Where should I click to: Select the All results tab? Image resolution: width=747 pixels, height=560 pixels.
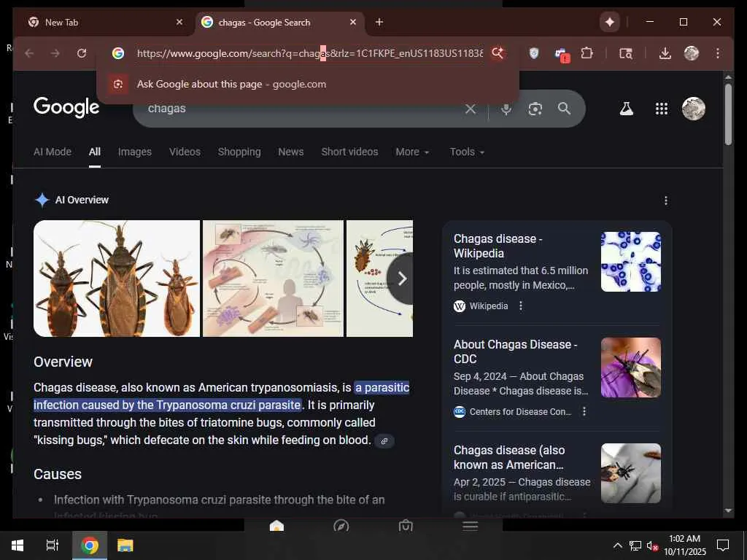click(95, 152)
